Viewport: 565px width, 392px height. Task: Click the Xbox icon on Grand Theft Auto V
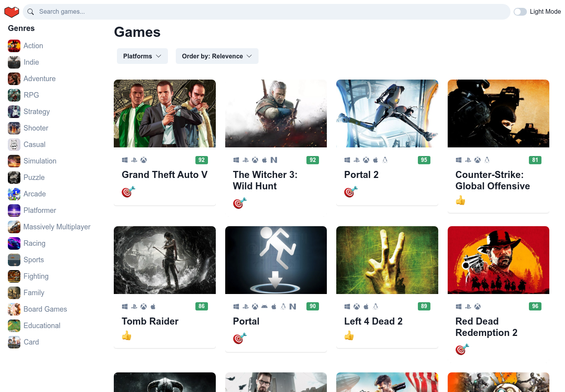[x=144, y=160]
